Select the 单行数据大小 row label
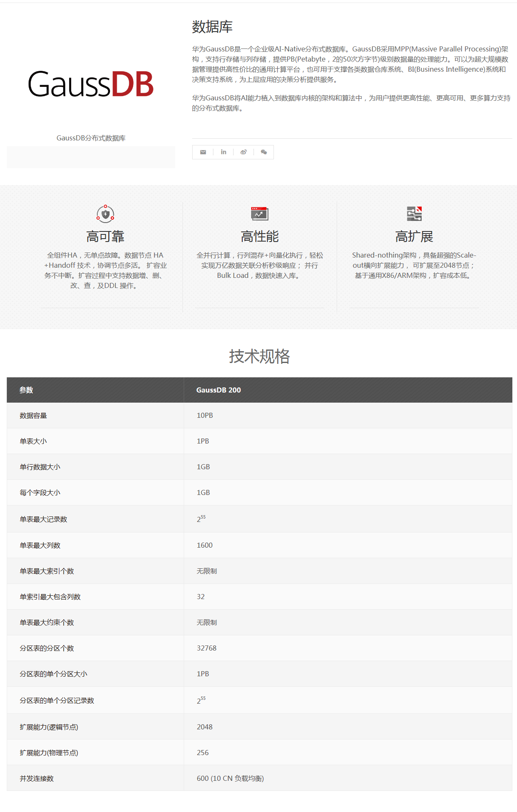 40,467
